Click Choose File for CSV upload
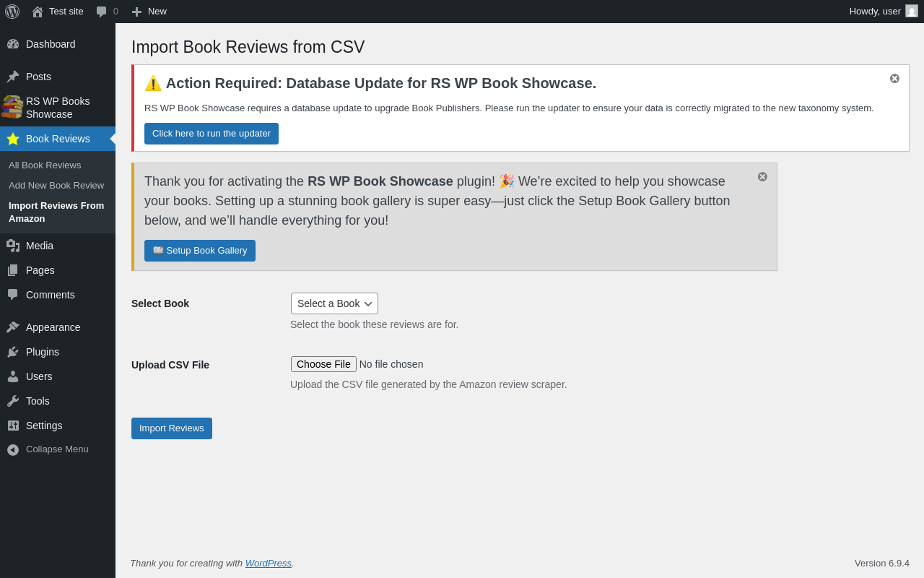This screenshot has width=924, height=578. [x=323, y=364]
